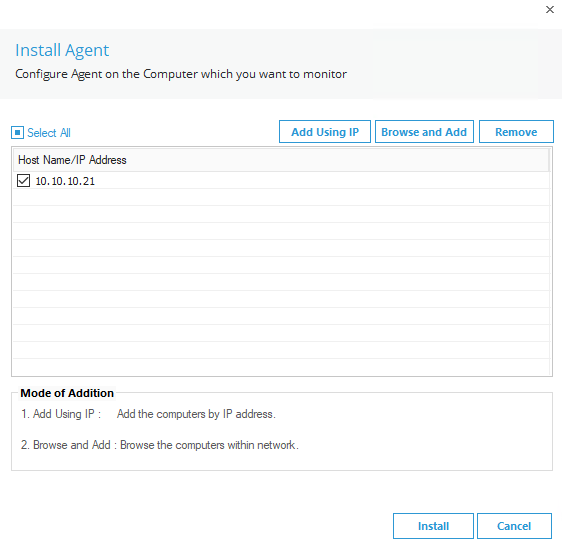Toggle the Select All checkbox
The image size is (562, 547).
click(x=17, y=132)
